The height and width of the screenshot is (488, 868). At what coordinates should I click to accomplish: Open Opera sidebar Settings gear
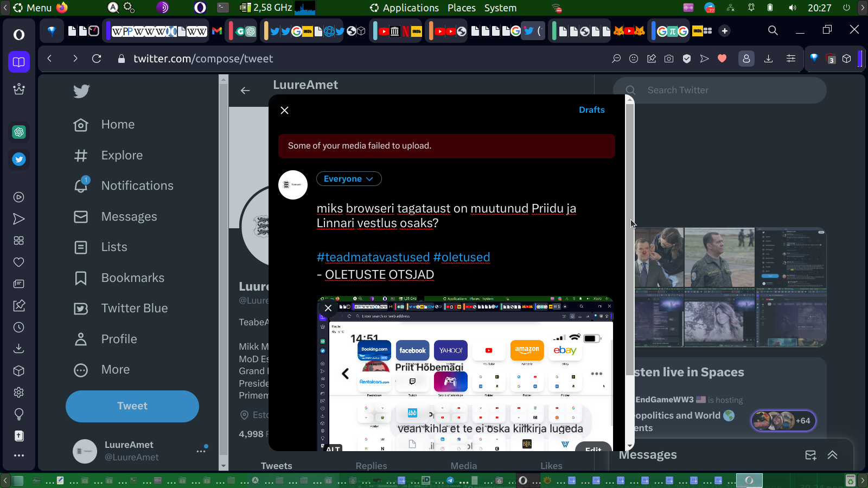19,392
